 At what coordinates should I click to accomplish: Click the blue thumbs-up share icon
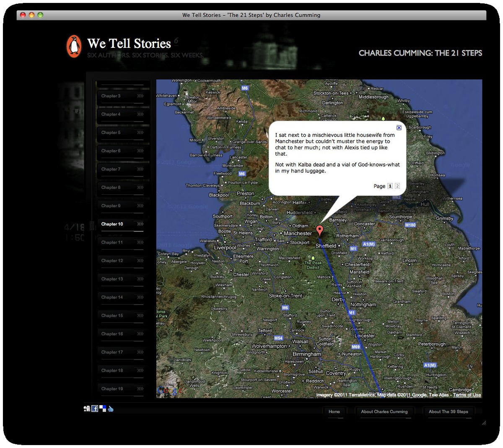click(111, 409)
